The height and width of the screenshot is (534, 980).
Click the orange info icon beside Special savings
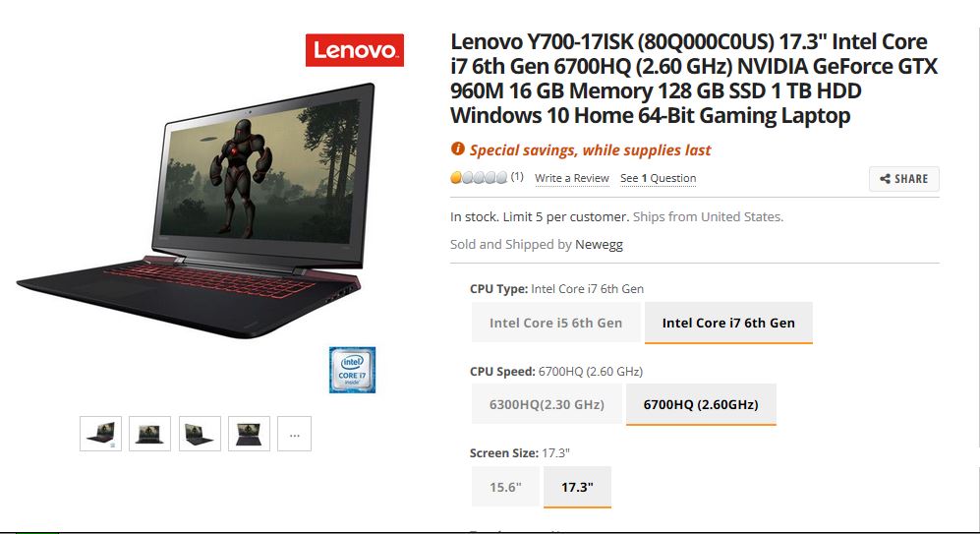click(457, 148)
